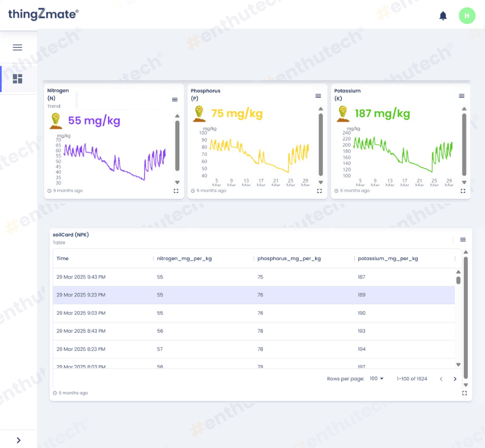Screen dimensions: 485x448
Task: Expand the Phosphorus card to fullscreen
Action: point(319,191)
